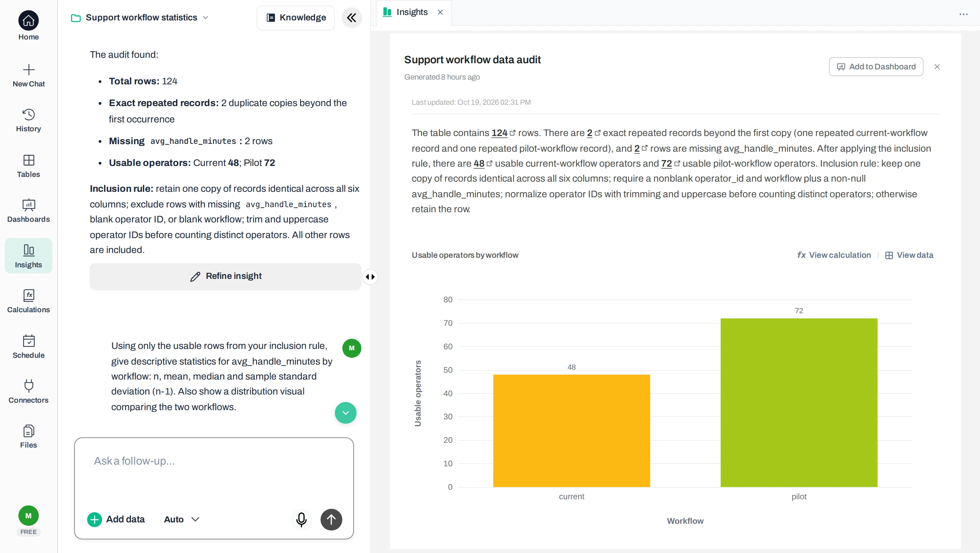This screenshot has width=980, height=553.
Task: Open the Dashboards section
Action: pyautogui.click(x=29, y=211)
